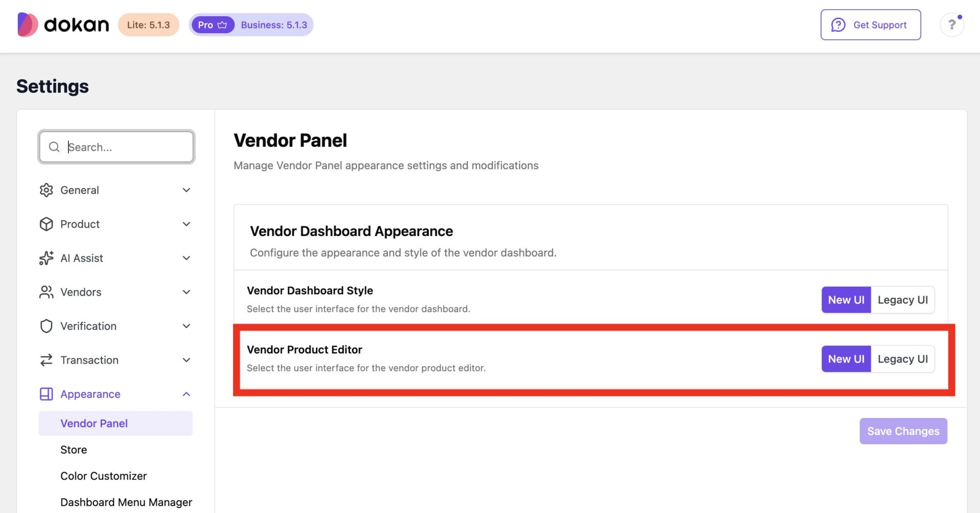Click the Product box icon
The image size is (980, 513).
click(46, 224)
